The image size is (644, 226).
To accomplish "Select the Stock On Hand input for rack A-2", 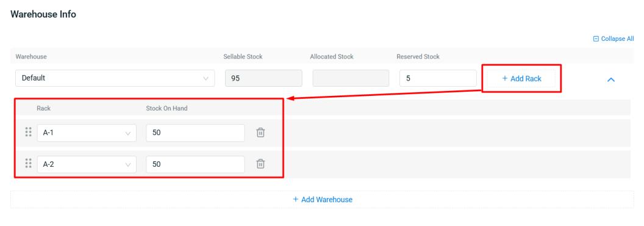I will (x=196, y=164).
